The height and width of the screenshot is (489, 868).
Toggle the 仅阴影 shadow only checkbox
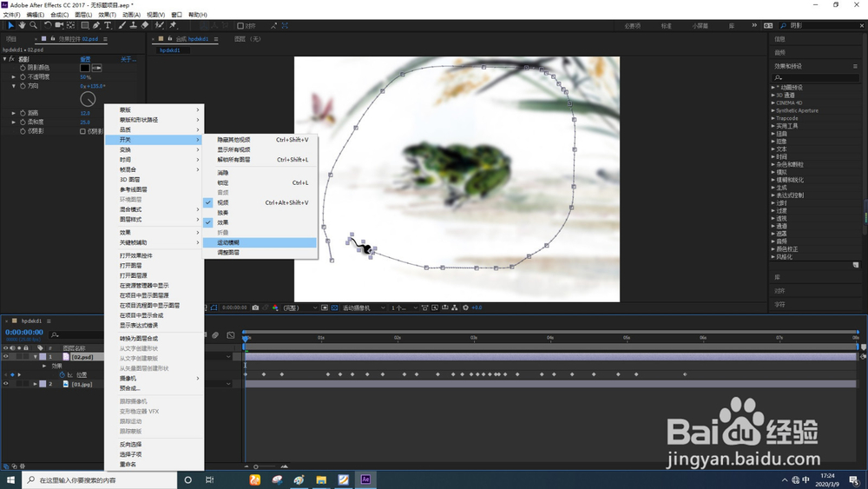pos(82,131)
